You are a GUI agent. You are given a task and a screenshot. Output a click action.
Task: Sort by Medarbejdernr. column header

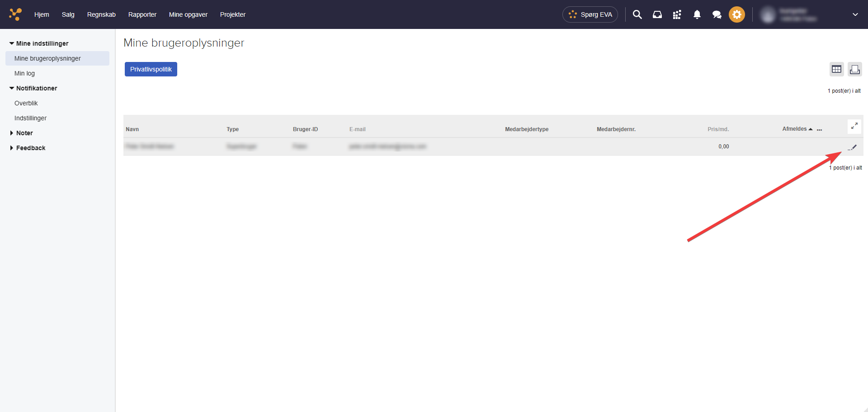pos(616,129)
